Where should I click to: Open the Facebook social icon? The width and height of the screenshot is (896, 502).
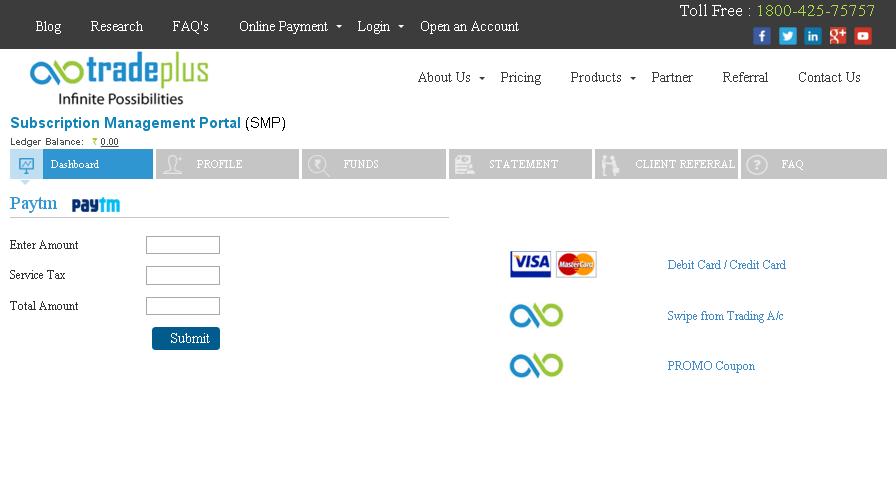coord(762,36)
